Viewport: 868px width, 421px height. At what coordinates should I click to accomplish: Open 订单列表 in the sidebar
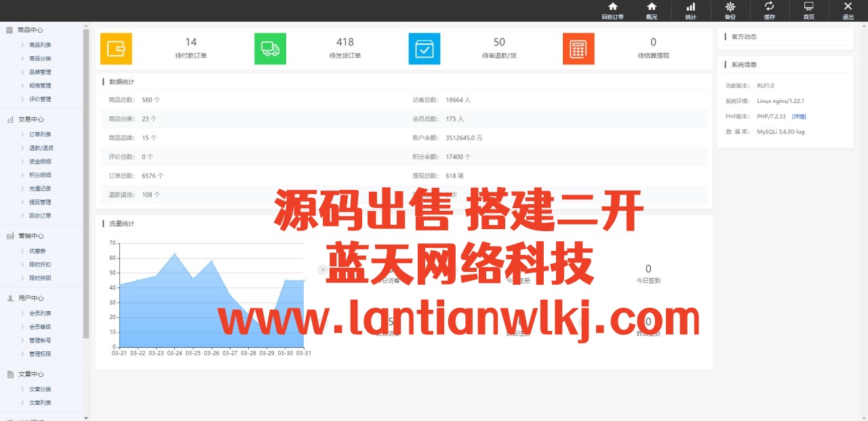[40, 134]
